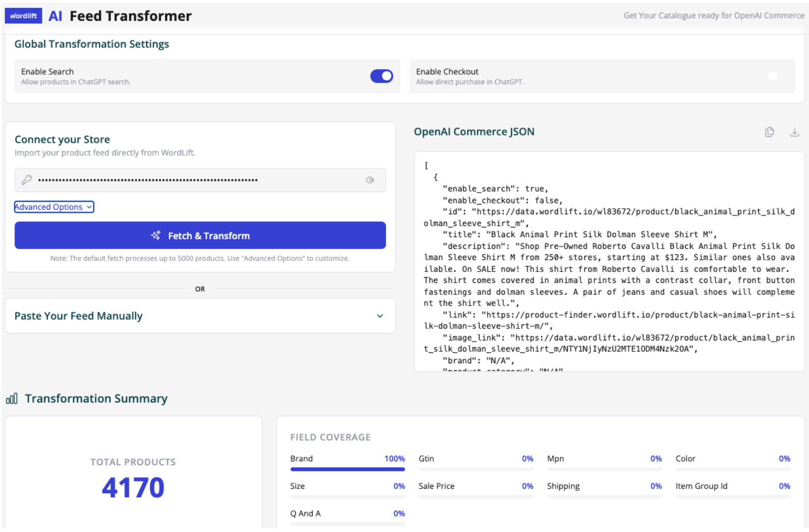Reveal the API key with eye icon
This screenshot has height=532, width=809.
pyautogui.click(x=369, y=180)
